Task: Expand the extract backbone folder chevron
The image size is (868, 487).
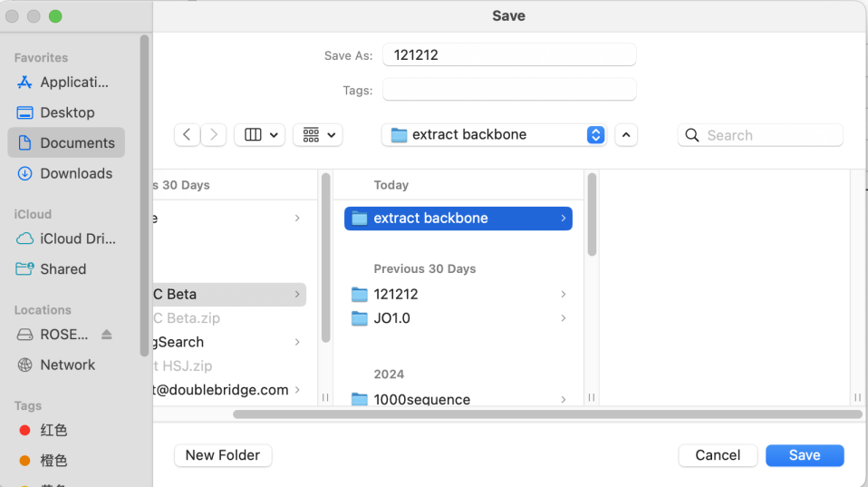Action: tap(563, 219)
